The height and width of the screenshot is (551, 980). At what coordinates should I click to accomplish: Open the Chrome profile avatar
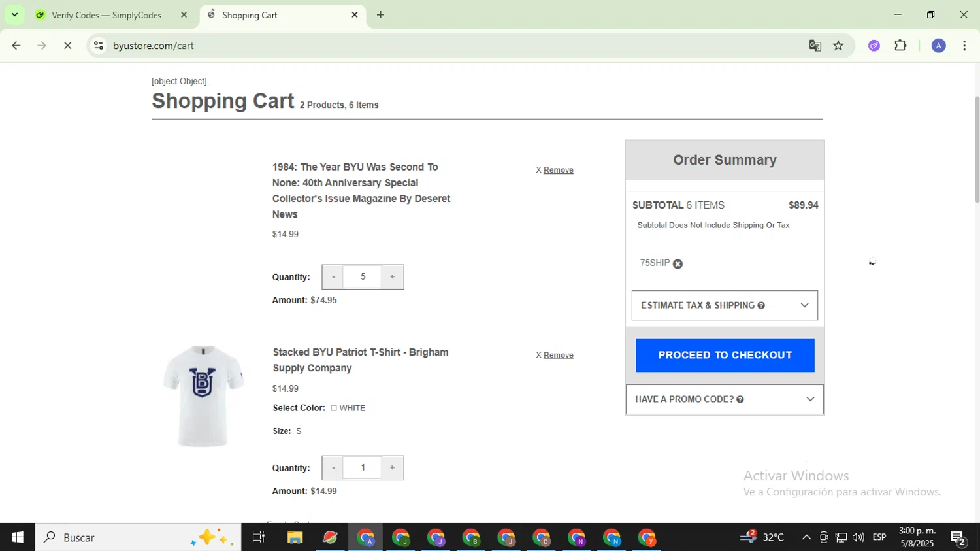tap(939, 46)
